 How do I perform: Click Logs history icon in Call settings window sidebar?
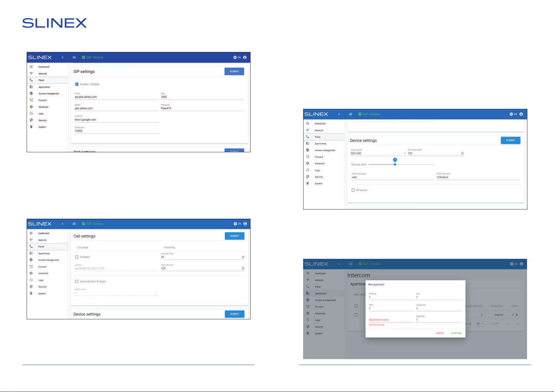[31, 280]
